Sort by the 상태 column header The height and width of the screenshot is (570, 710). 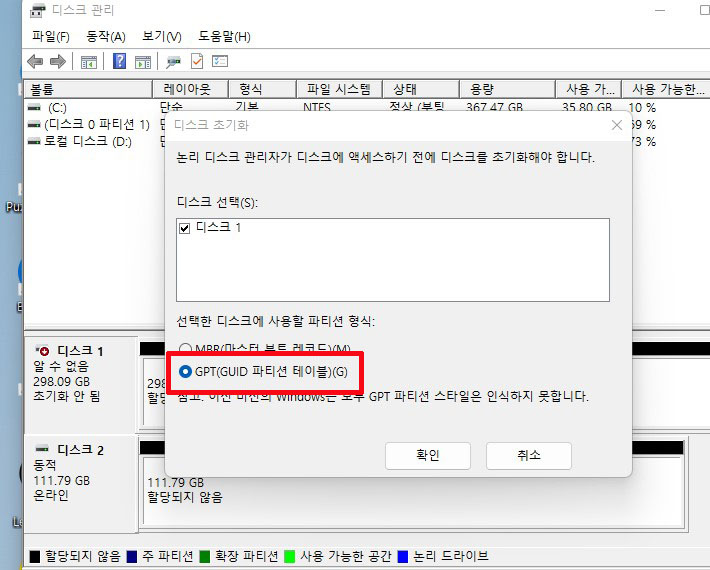[x=421, y=89]
